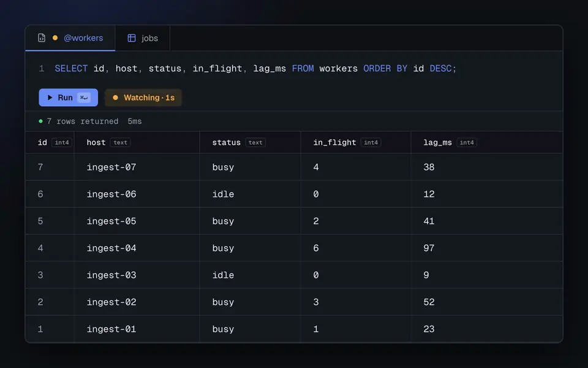The height and width of the screenshot is (368, 588).
Task: Switch to the @workers tab
Action: pos(70,38)
